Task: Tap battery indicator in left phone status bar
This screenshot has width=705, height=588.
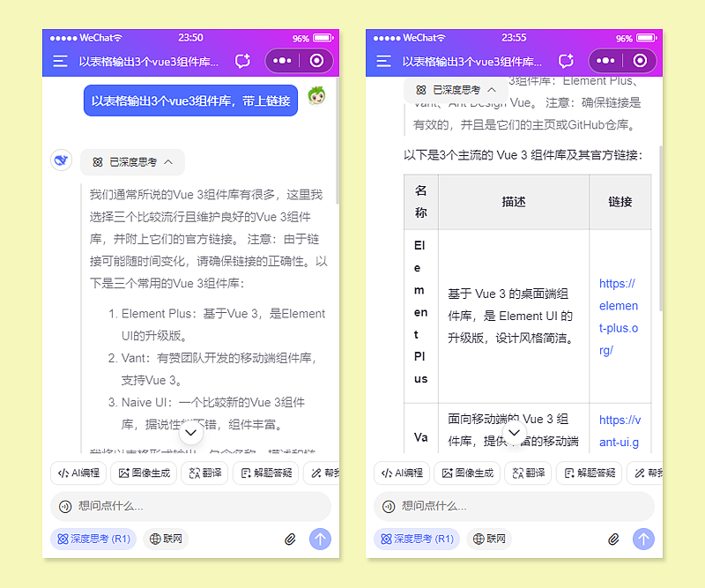Action: point(323,38)
